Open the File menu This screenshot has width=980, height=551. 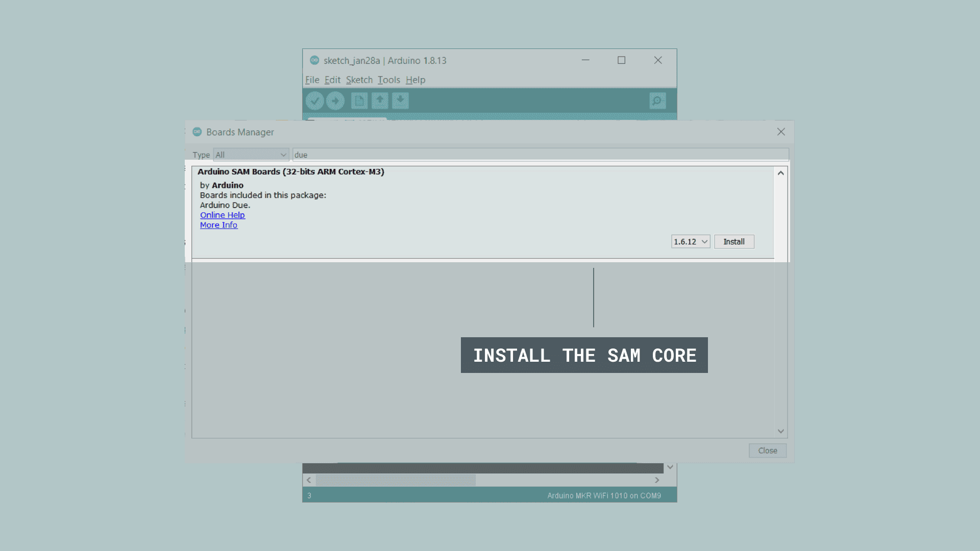coord(312,80)
